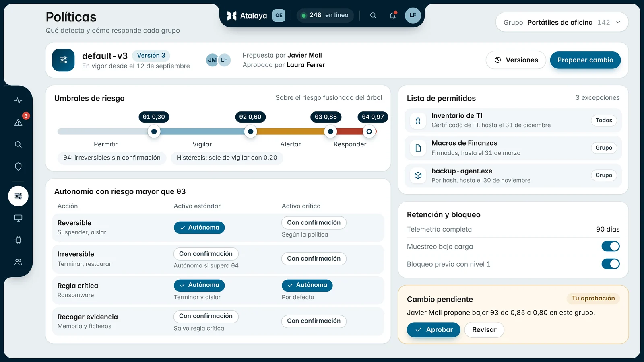Open the notifications bell in top bar
This screenshot has width=644, height=362.
pyautogui.click(x=392, y=16)
